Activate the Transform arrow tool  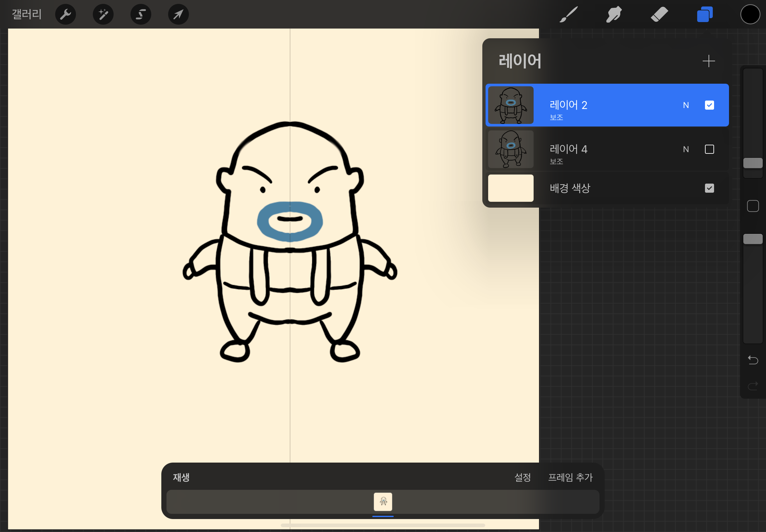(x=179, y=14)
